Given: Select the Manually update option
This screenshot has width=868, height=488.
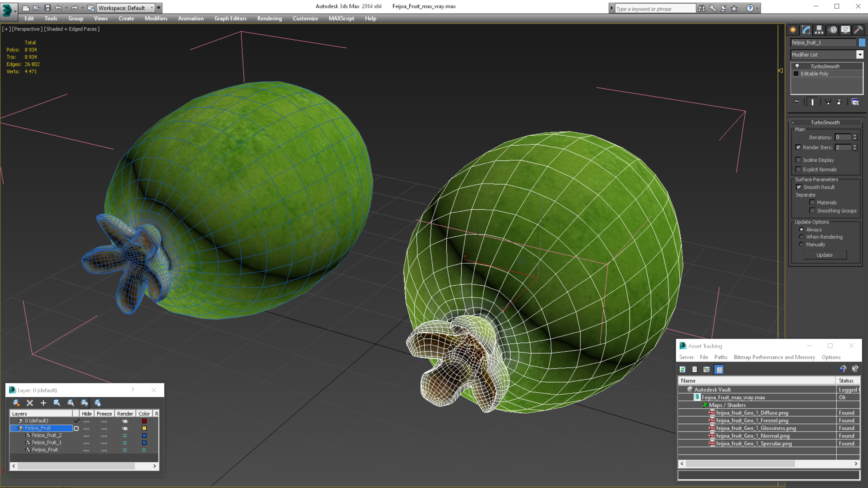Looking at the screenshot, I should coord(801,245).
